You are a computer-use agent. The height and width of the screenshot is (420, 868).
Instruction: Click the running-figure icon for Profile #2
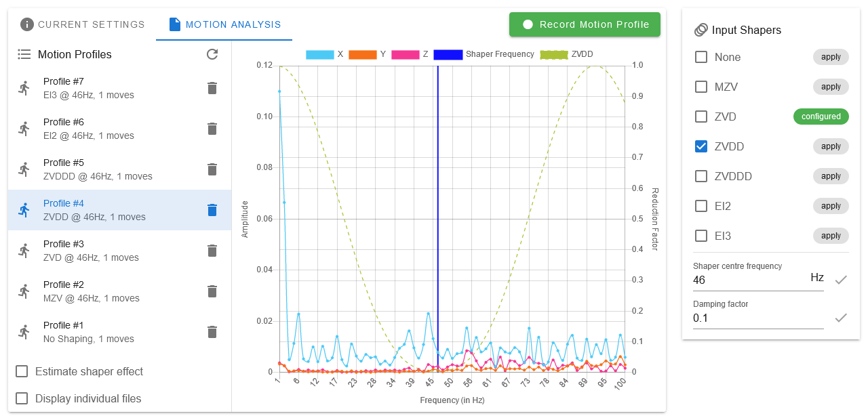click(24, 291)
